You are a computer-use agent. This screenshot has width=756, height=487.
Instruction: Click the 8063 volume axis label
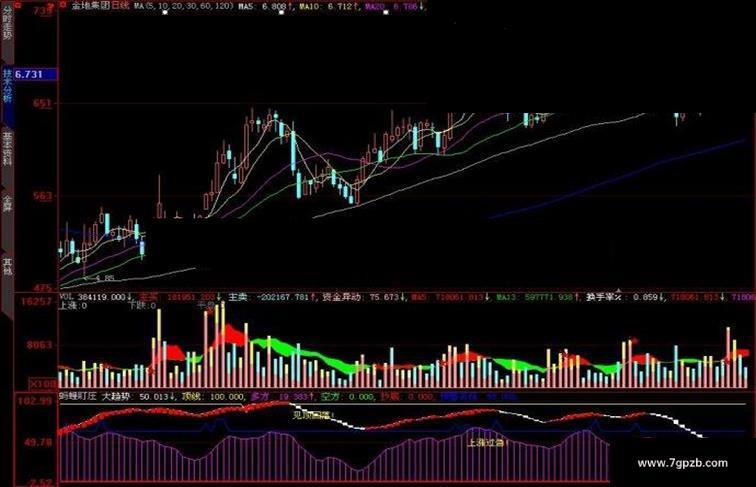coord(39,345)
